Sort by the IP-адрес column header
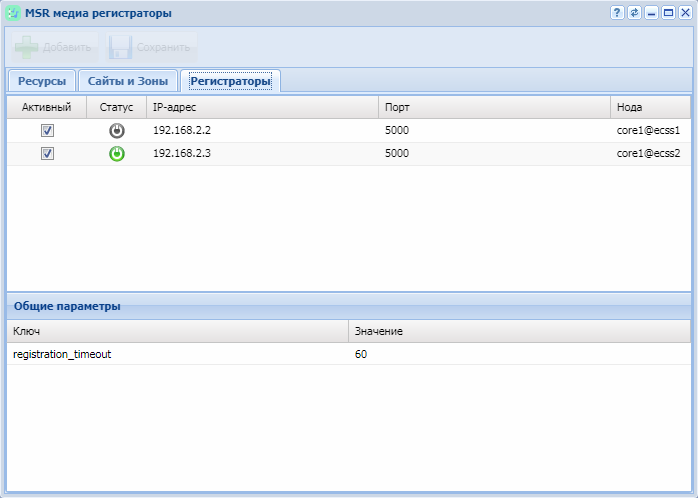698x498 pixels. (x=263, y=107)
